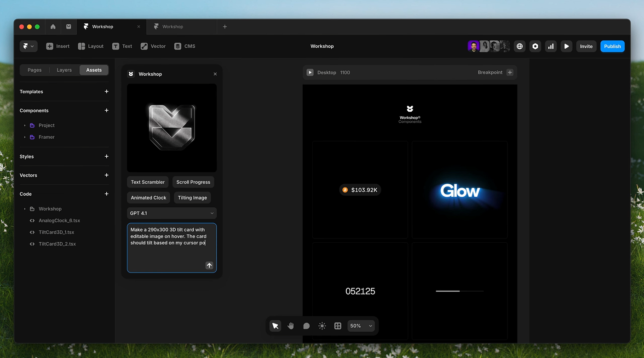Image resolution: width=644 pixels, height=358 pixels.
Task: Click the grid icon in the bottom toolbar
Action: click(x=338, y=326)
